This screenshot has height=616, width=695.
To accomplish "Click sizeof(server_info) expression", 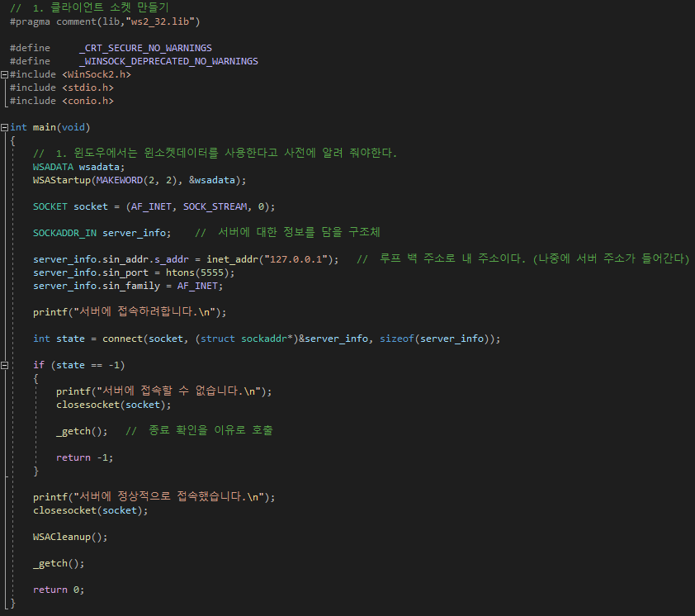I will point(437,339).
